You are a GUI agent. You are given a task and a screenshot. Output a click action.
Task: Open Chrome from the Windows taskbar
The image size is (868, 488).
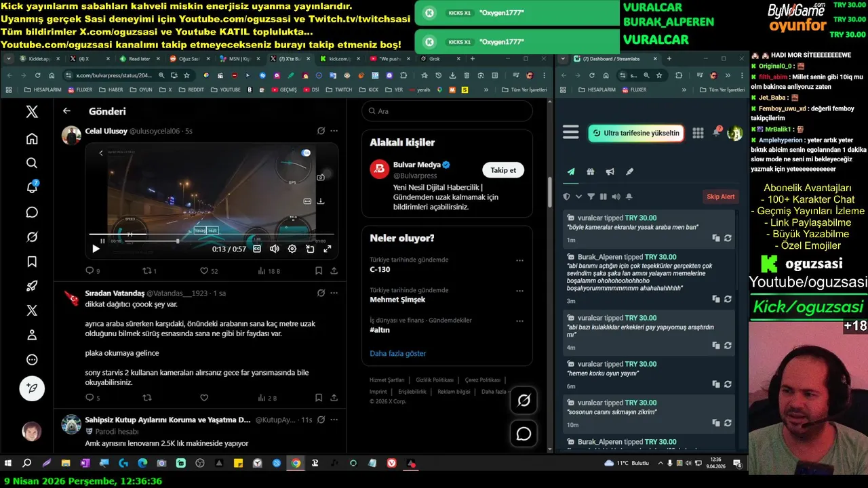pos(296,464)
